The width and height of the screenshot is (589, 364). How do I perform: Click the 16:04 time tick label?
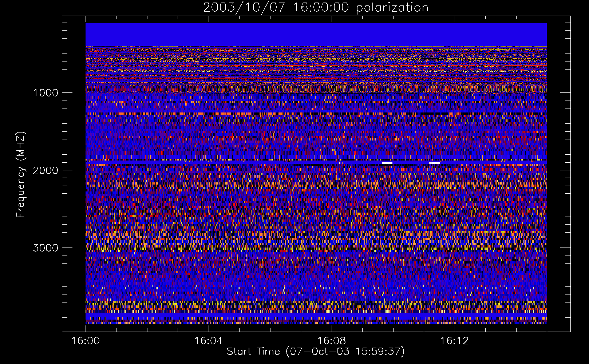pos(208,341)
